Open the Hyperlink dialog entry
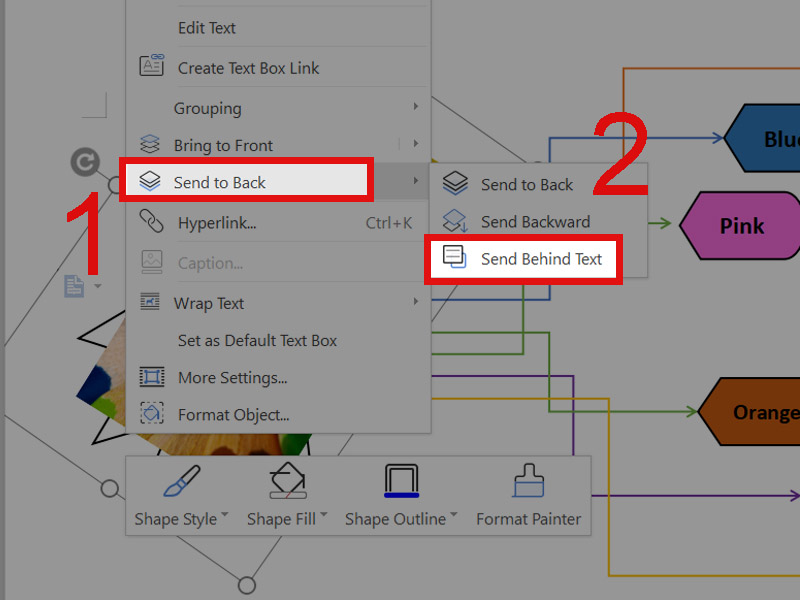The image size is (800, 600). [217, 223]
